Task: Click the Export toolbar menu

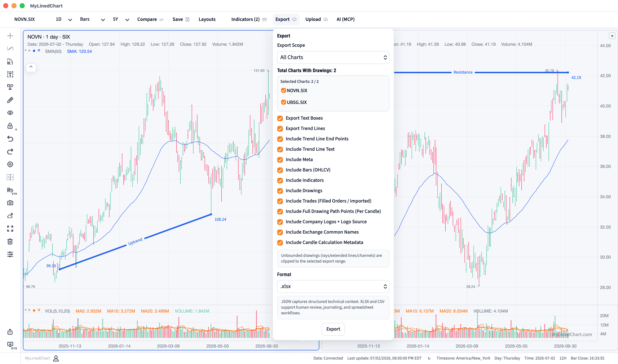Action: click(x=286, y=19)
